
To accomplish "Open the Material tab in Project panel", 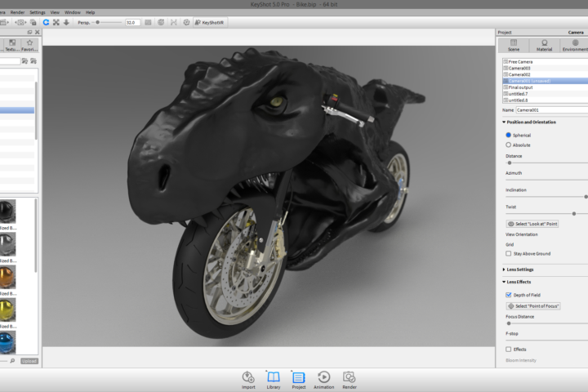I will click(x=544, y=45).
